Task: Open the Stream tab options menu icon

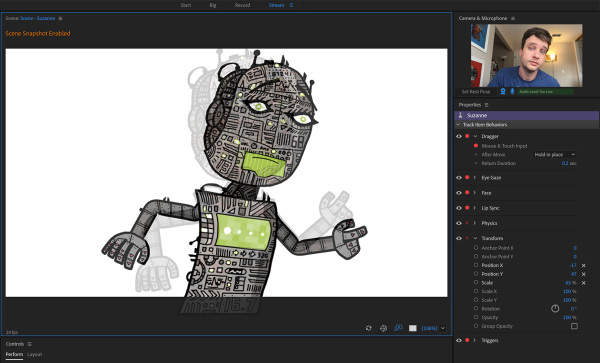Action: click(291, 5)
